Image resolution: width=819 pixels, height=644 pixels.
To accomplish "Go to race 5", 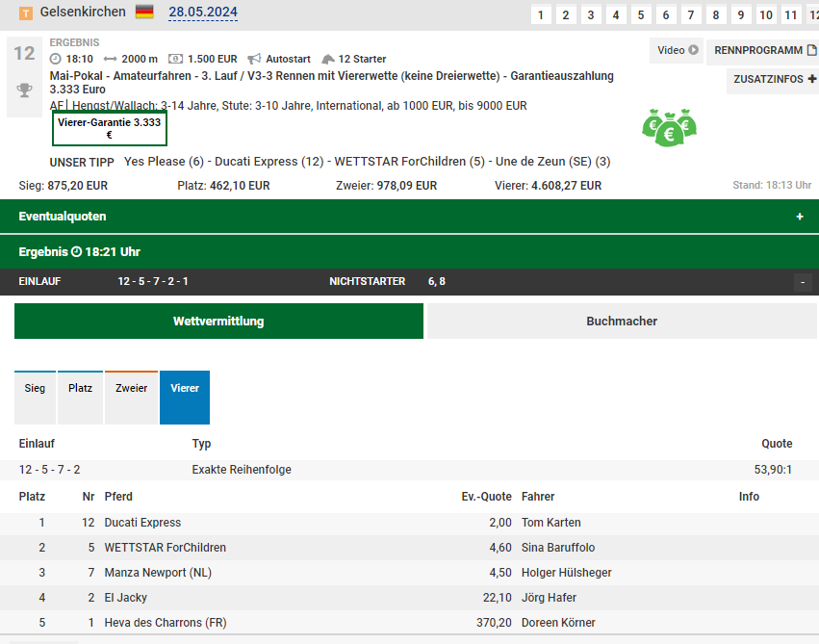I will 641,15.
